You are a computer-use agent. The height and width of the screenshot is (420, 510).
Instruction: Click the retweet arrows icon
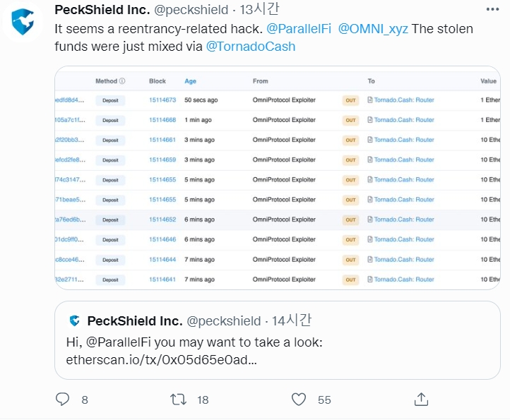coord(179,400)
